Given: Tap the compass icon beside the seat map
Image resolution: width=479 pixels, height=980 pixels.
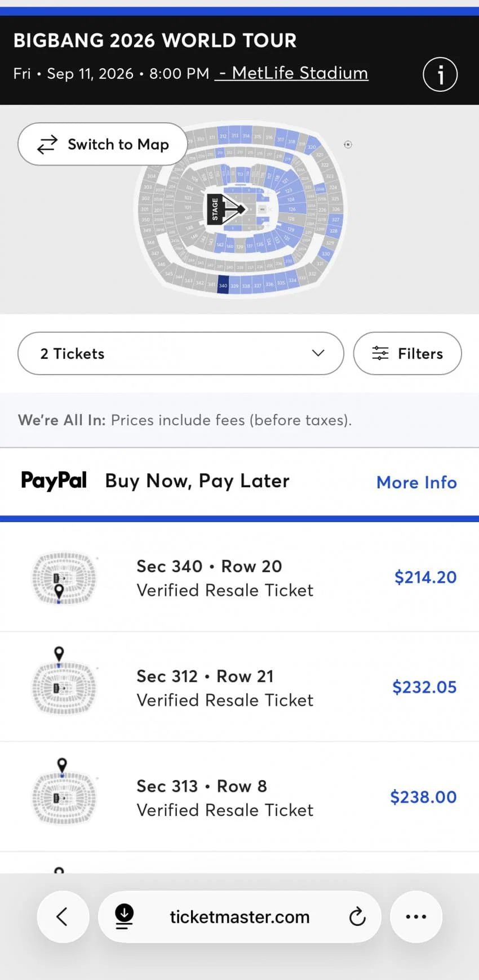Looking at the screenshot, I should tap(348, 145).
